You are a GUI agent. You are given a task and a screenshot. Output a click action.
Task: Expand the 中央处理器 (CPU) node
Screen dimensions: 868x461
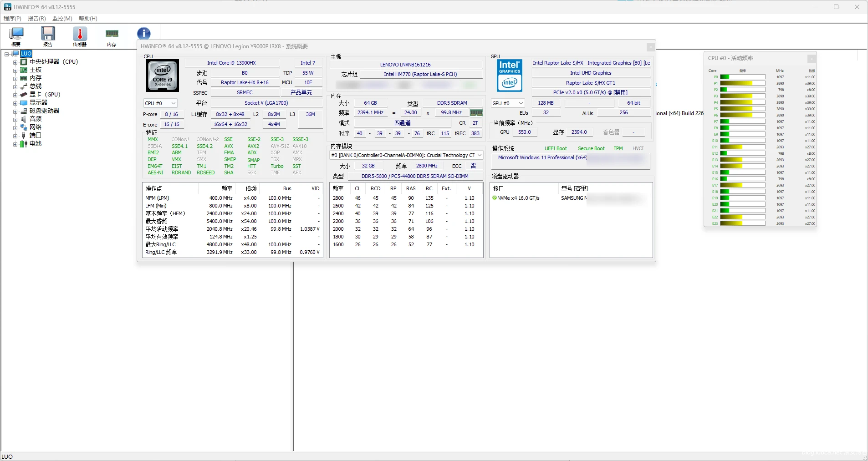click(x=15, y=62)
